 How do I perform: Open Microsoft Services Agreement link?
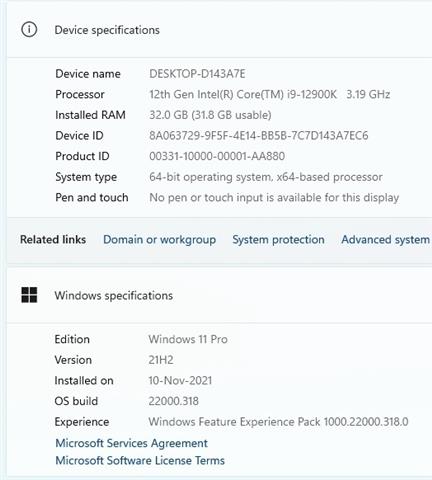[131, 443]
